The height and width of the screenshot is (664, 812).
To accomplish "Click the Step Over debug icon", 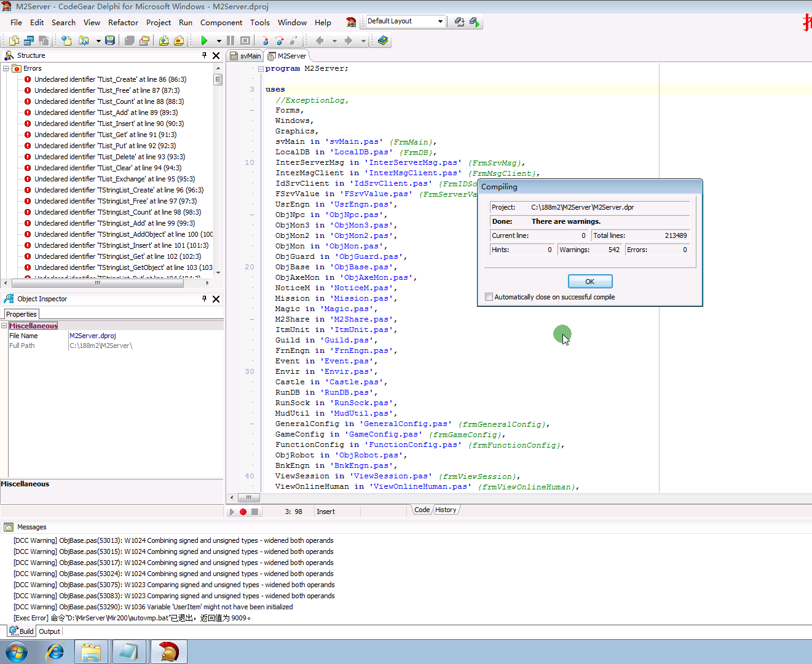I will pos(280,41).
